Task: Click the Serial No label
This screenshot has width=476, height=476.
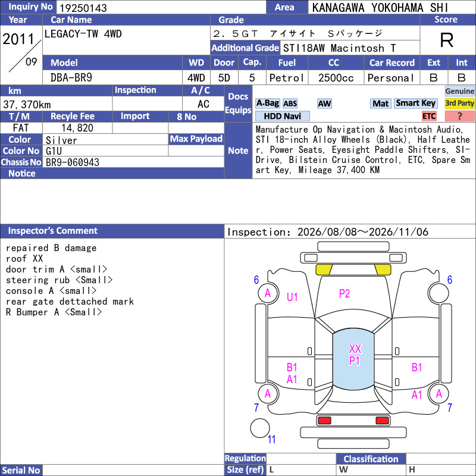Action: point(21,470)
